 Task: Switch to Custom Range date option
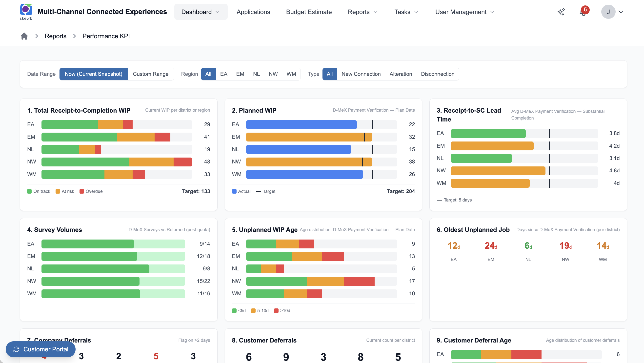tap(150, 74)
